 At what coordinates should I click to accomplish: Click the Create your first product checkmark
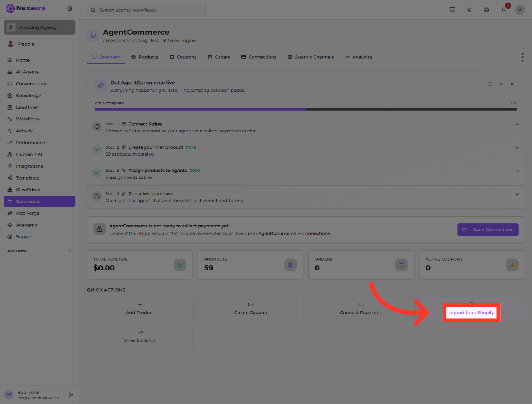click(x=97, y=150)
